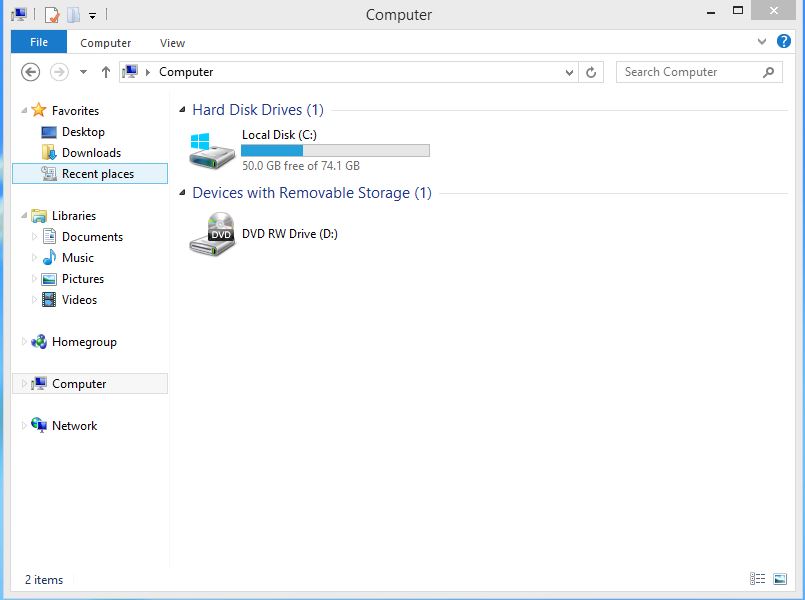Screen dimensions: 805x600
Task: Expand the Pictures library node
Action: 34,279
